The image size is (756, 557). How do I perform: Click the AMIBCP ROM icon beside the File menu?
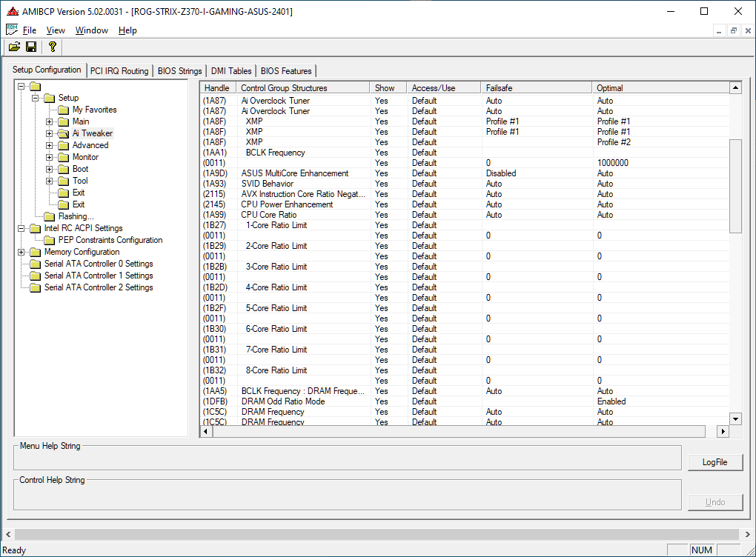(x=12, y=30)
